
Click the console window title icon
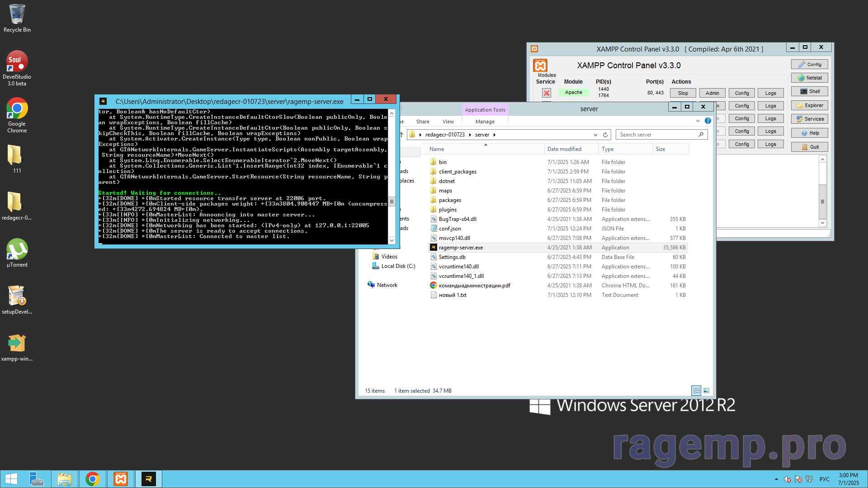pyautogui.click(x=103, y=101)
